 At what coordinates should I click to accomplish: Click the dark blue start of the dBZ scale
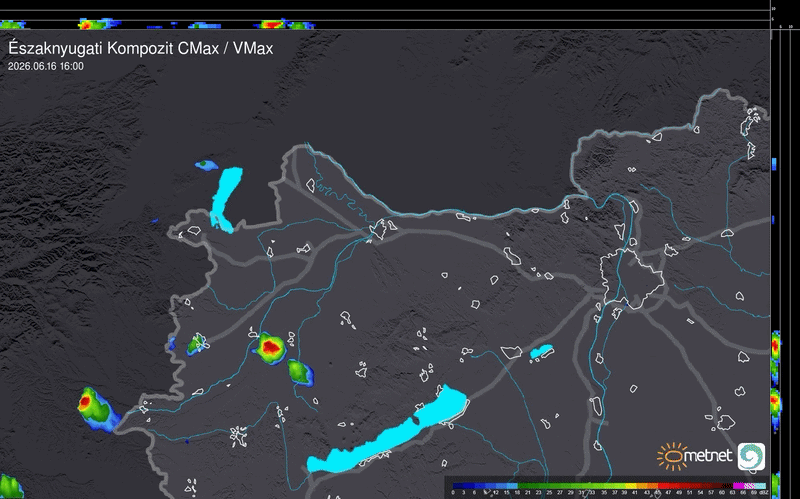(x=458, y=486)
